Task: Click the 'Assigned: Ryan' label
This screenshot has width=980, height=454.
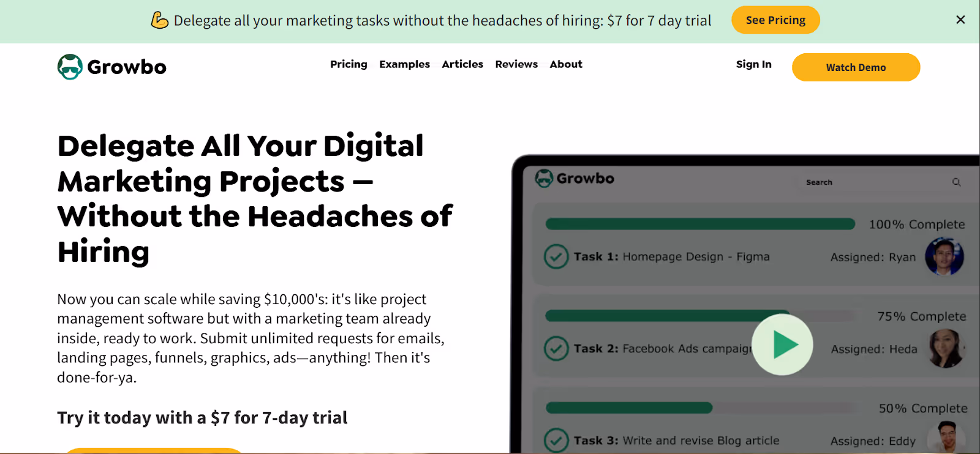Action: tap(873, 258)
